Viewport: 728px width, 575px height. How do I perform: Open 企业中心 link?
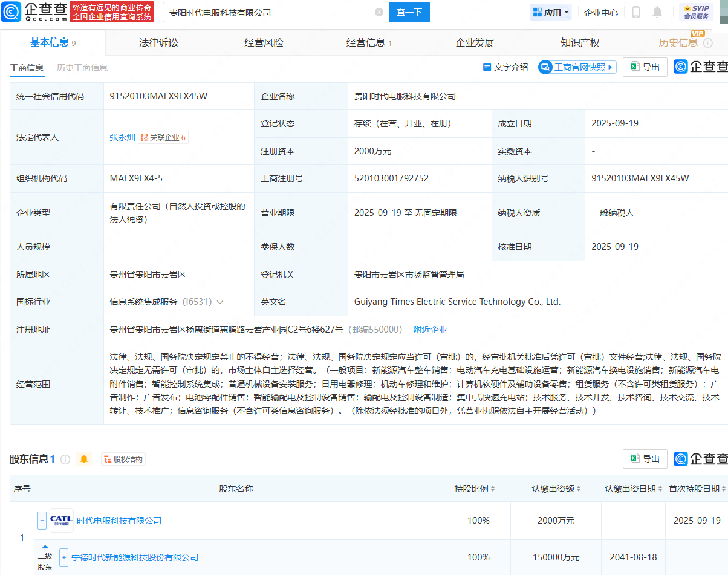click(601, 12)
